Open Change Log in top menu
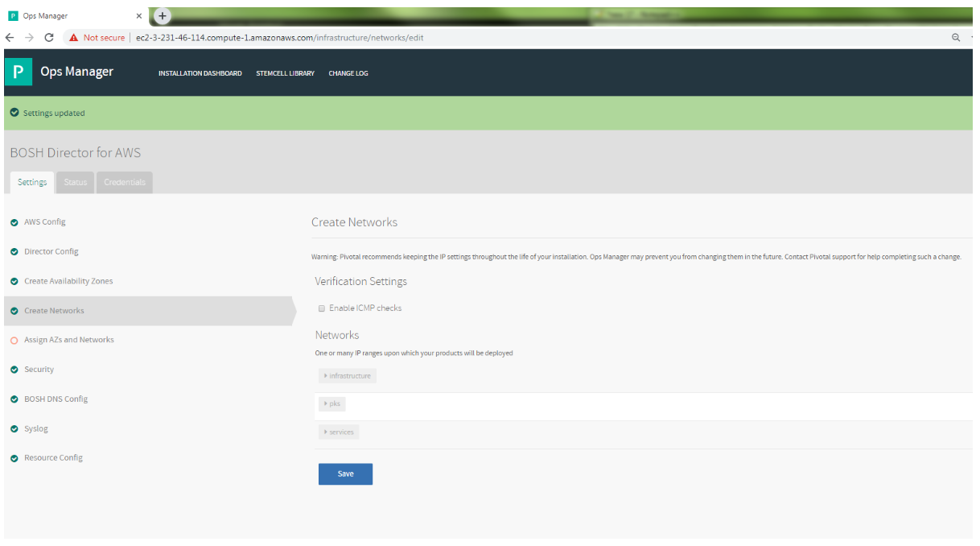This screenshot has width=980, height=546. click(348, 73)
